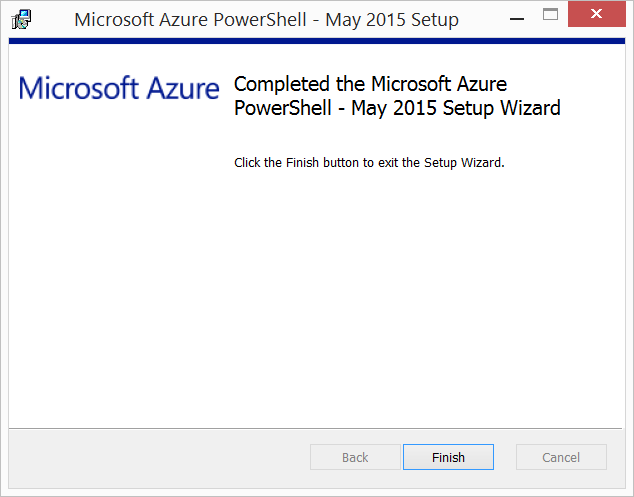Screen dimensions: 634x497
Task: Click Finish to exit the Setup Wizard
Action: 448,457
